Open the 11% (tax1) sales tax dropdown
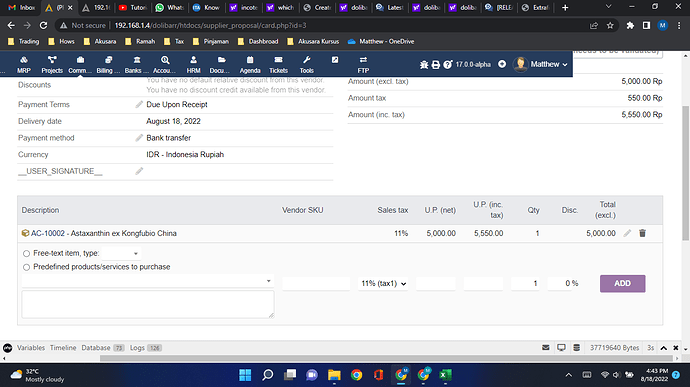The width and height of the screenshot is (690, 387). point(383,284)
